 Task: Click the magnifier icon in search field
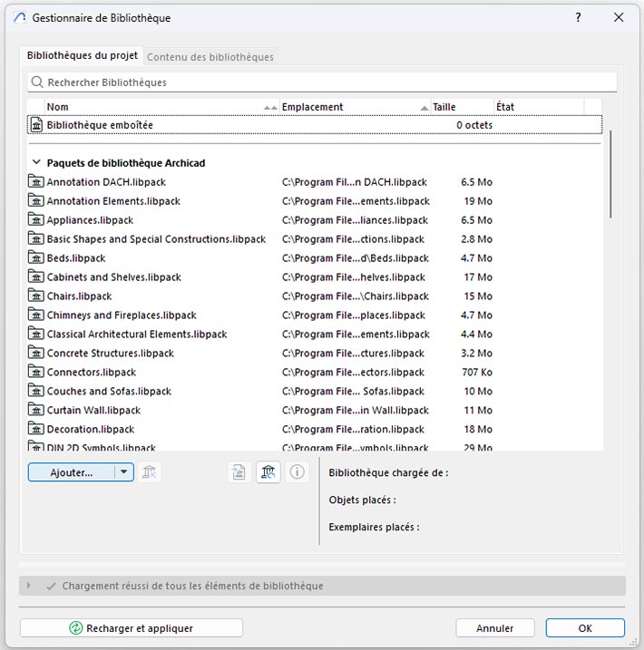37,82
